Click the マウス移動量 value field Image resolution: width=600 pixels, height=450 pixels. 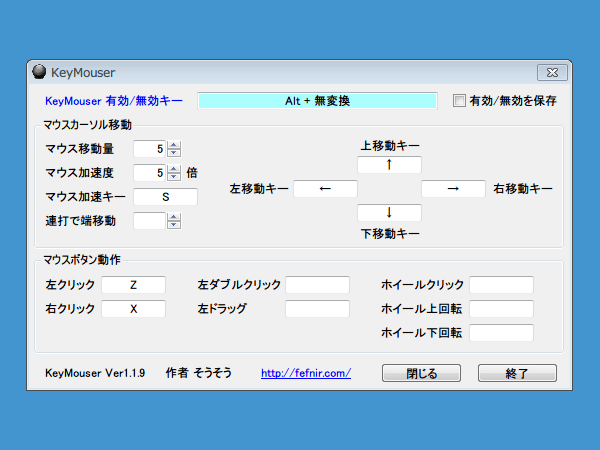pos(150,149)
